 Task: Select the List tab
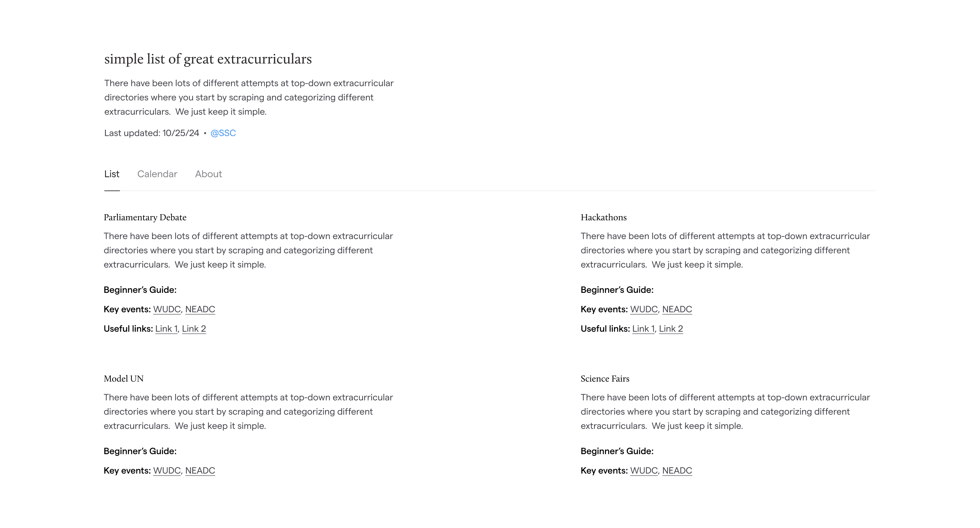111,174
